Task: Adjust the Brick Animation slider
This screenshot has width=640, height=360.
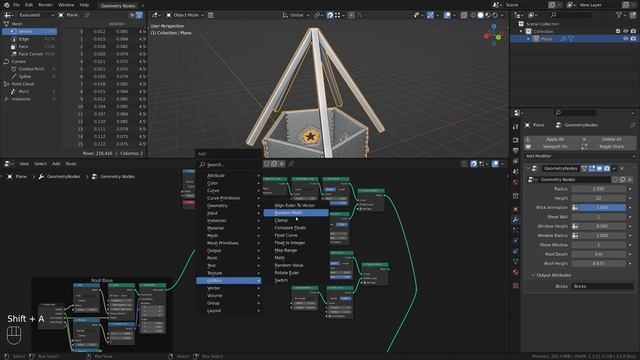Action: tap(602, 207)
